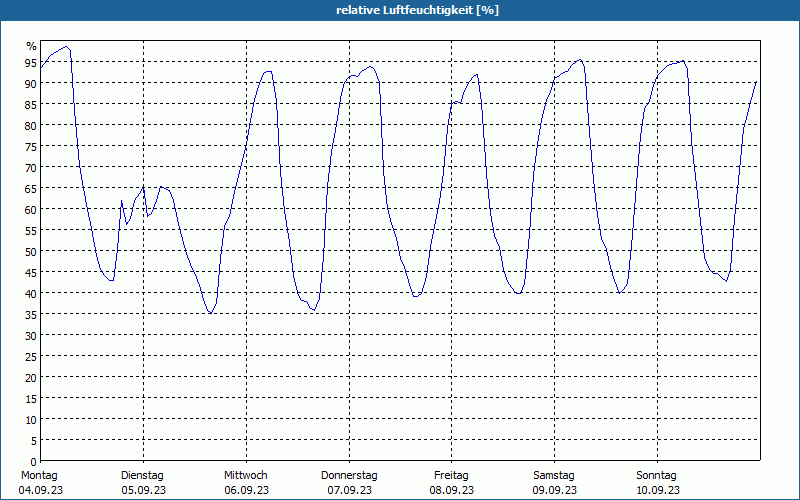This screenshot has height=500, width=800.
Task: Click the 75 tick label on the y-axis
Action: (30, 146)
